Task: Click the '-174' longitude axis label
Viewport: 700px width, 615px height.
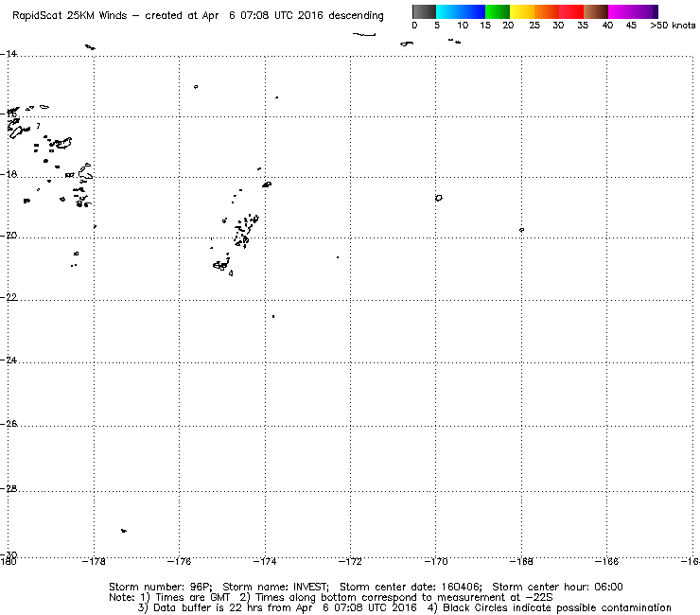Action: tap(265, 562)
